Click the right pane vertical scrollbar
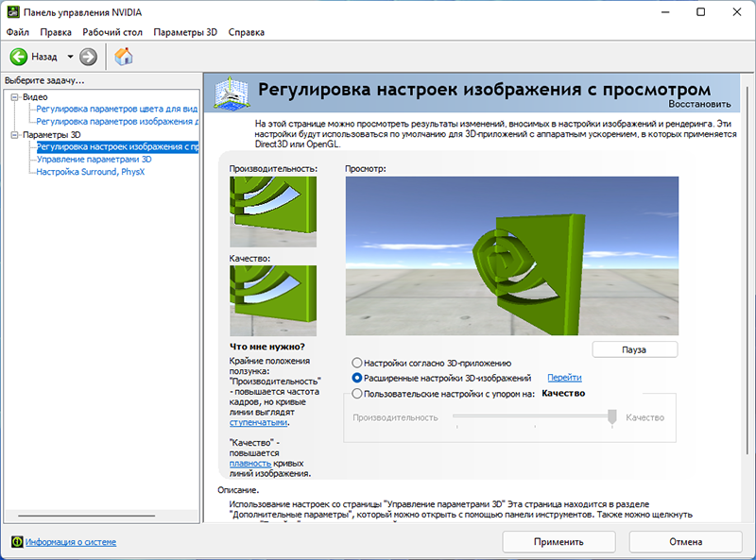This screenshot has width=756, height=560. [747, 270]
